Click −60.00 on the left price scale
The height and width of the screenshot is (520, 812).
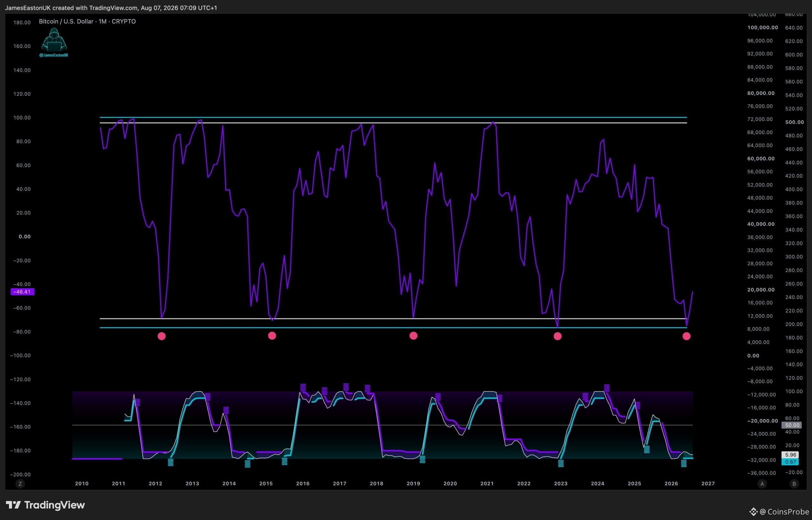pos(22,308)
